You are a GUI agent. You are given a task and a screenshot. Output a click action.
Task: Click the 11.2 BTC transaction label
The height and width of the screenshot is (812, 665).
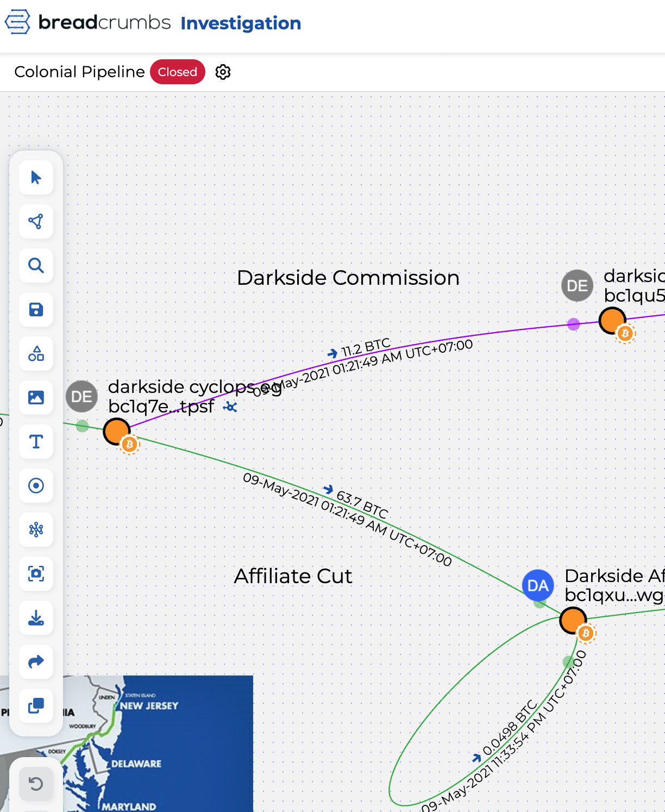pos(366,348)
